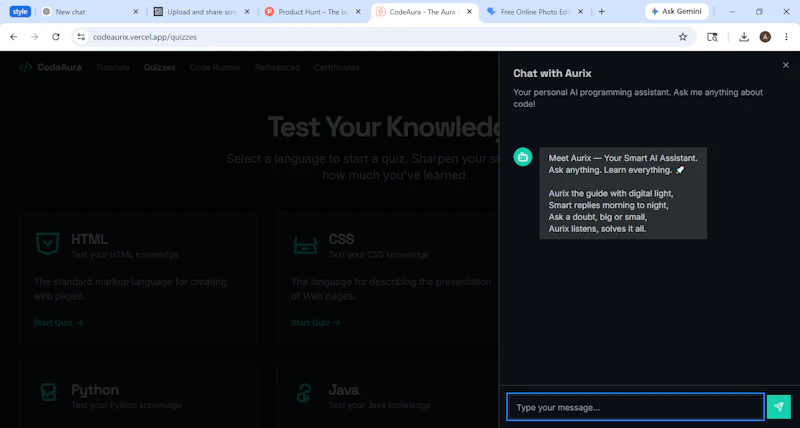Open Chrome three-dot menu
800x428 pixels.
[x=786, y=37]
